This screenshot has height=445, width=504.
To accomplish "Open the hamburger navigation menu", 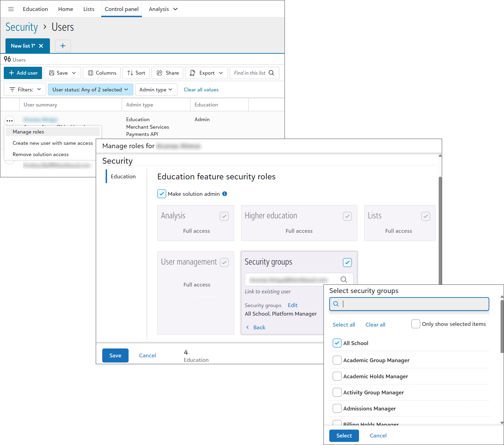I will click(x=11, y=9).
